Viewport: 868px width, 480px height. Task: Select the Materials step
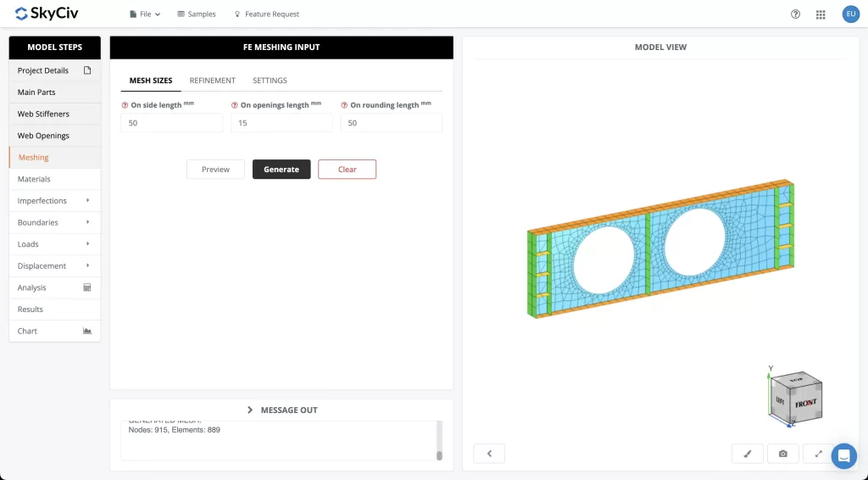point(55,179)
